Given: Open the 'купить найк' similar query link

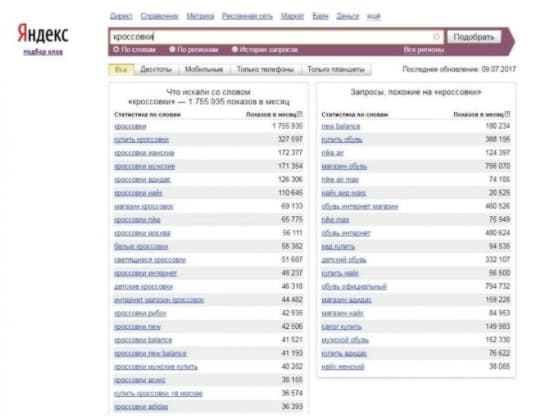Looking at the screenshot, I should 340,273.
